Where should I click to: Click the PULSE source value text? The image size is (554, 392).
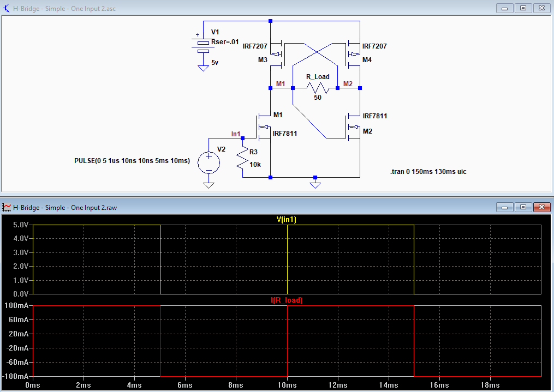tap(132, 160)
